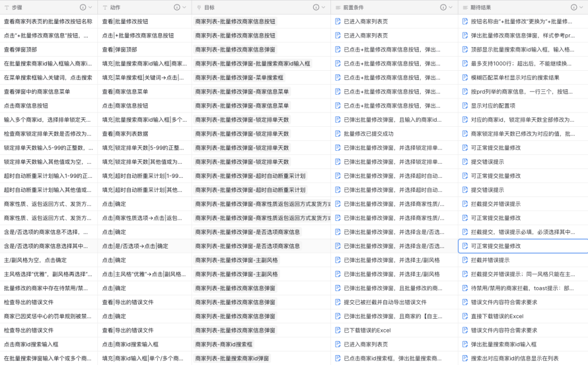Click the text-type icon beside the 动作 header
The height and width of the screenshot is (365, 588).
[106, 8]
